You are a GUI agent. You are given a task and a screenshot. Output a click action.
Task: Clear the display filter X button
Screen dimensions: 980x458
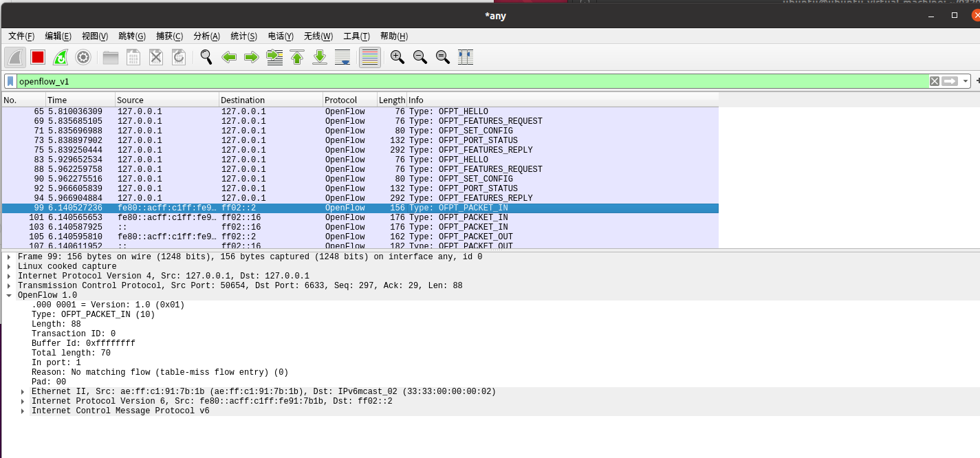(x=934, y=81)
